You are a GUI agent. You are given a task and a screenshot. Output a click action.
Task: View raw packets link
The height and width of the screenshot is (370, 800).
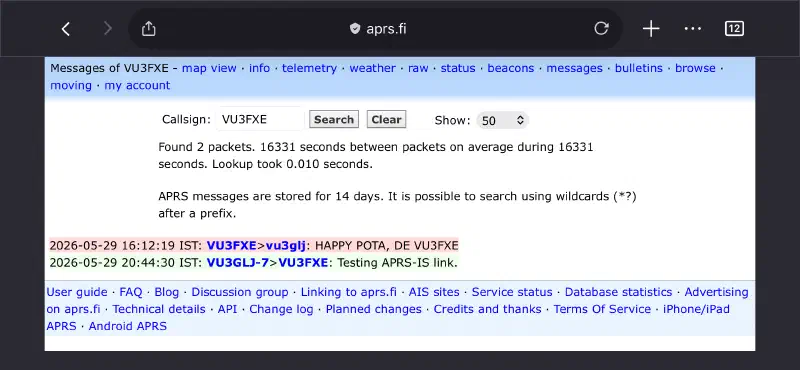[x=418, y=68]
